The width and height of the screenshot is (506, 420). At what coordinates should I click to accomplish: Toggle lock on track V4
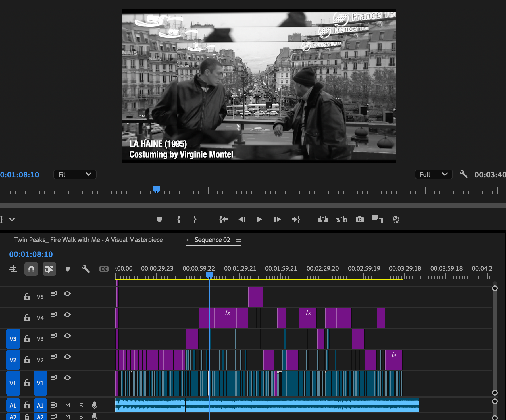pos(27,317)
